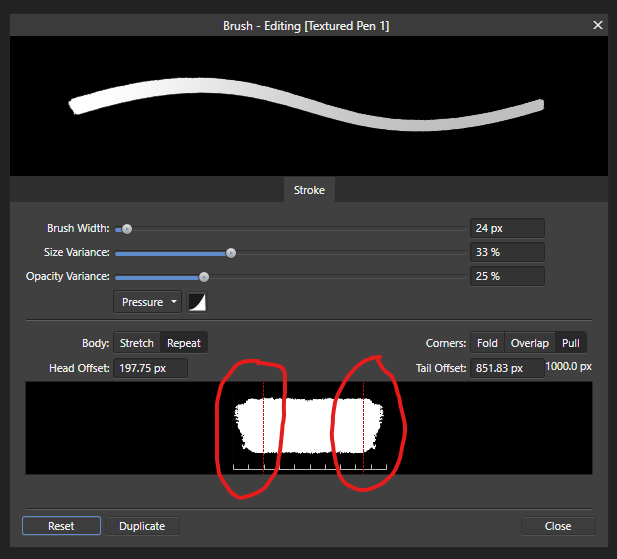
Task: Select Repeat body mode
Action: tap(184, 343)
